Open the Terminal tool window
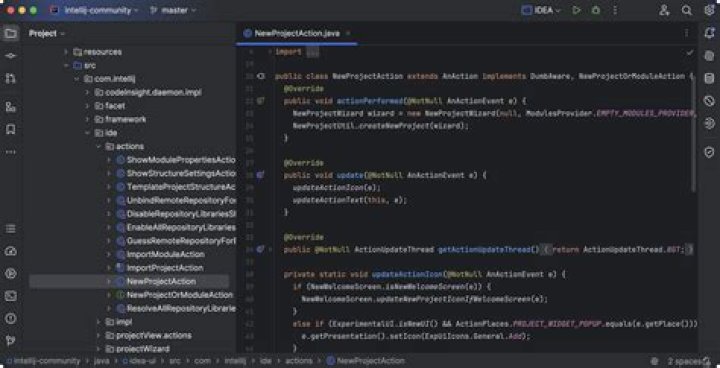 pyautogui.click(x=11, y=296)
